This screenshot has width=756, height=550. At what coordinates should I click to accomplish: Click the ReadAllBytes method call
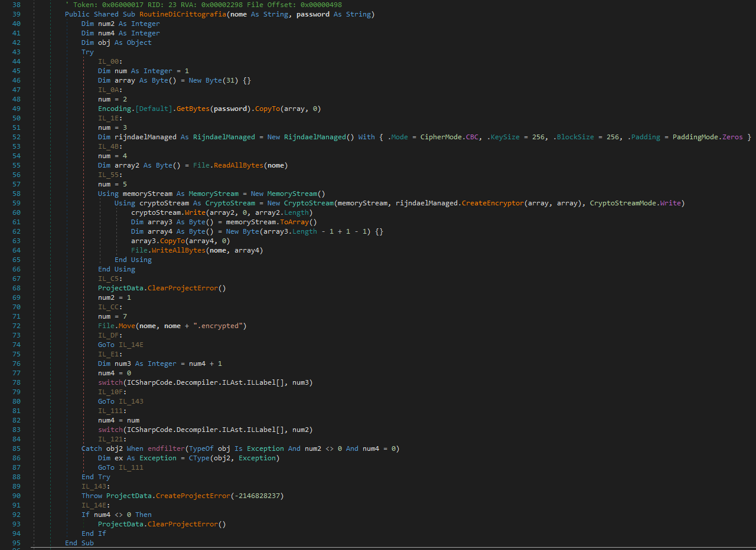pyautogui.click(x=239, y=165)
